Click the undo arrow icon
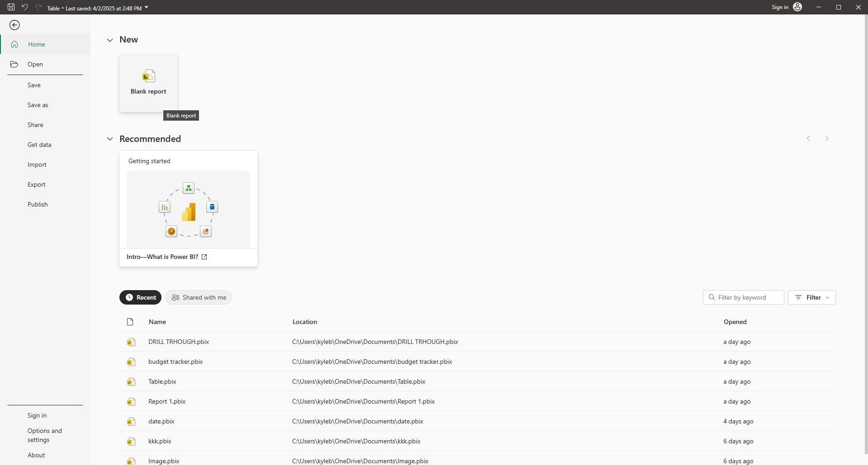868x465 pixels. (25, 7)
